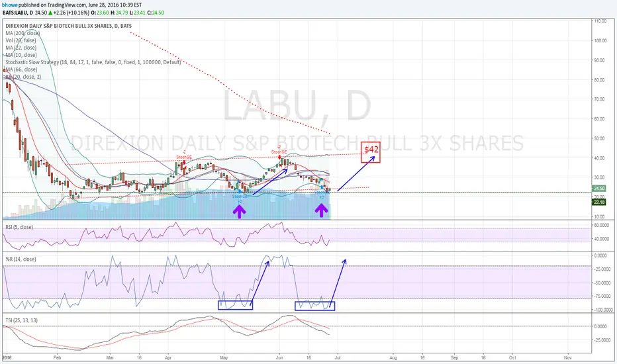Click the O:23.60 open value
Screen dimensions: 617x364
pos(99,13)
